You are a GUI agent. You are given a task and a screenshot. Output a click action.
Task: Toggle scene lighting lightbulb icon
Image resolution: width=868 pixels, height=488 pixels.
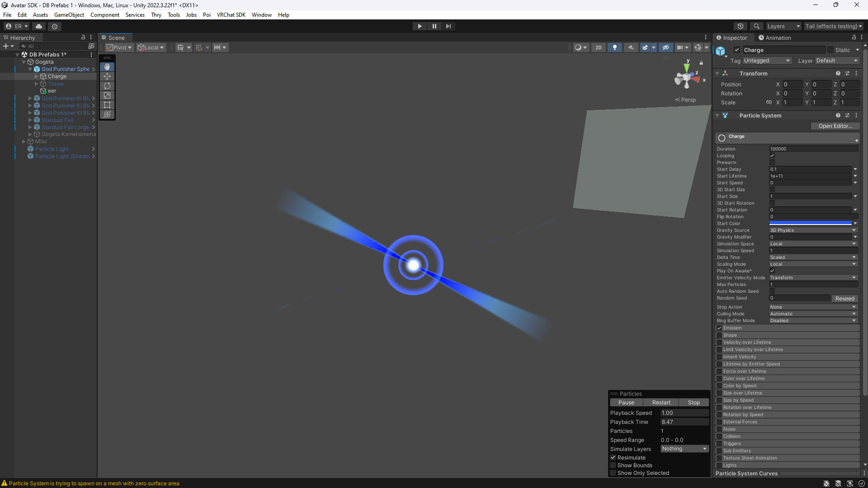(614, 47)
